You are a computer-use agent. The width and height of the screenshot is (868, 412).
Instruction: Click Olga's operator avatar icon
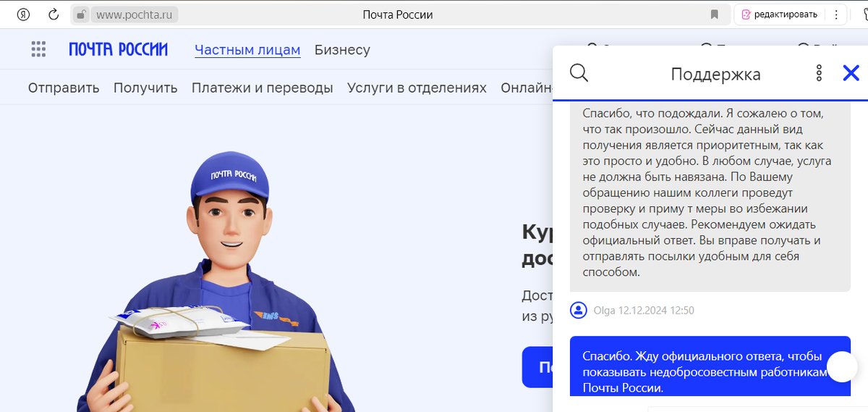point(579,310)
